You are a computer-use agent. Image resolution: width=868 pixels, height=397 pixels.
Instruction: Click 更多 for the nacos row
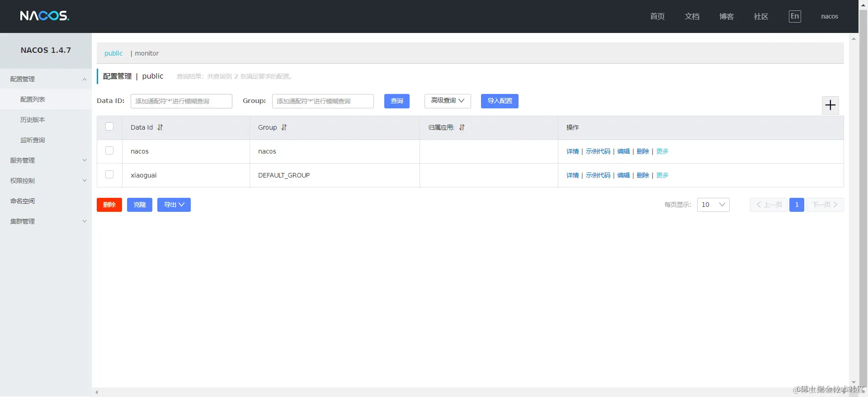click(x=662, y=151)
